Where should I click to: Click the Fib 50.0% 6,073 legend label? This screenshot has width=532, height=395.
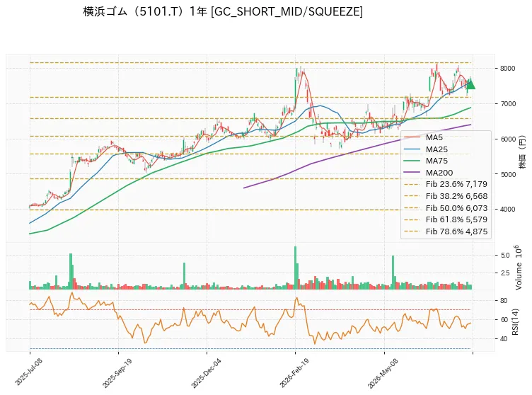pos(456,208)
